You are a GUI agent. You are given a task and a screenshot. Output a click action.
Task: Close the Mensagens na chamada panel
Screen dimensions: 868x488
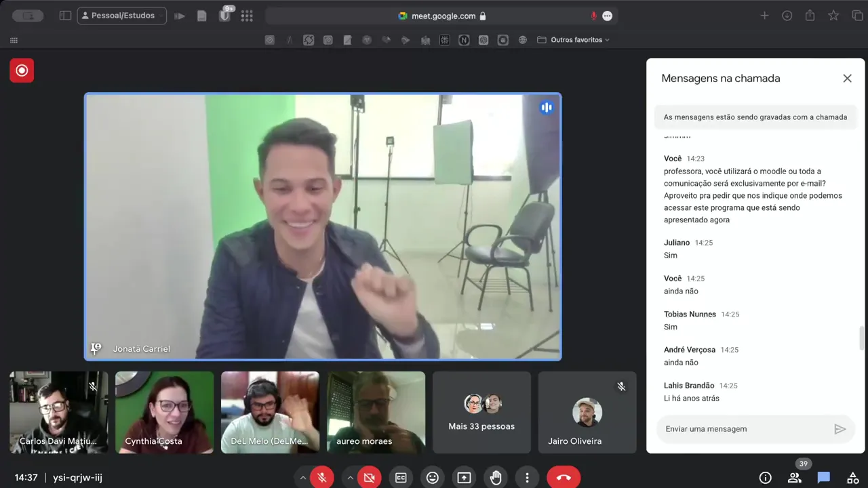point(847,79)
